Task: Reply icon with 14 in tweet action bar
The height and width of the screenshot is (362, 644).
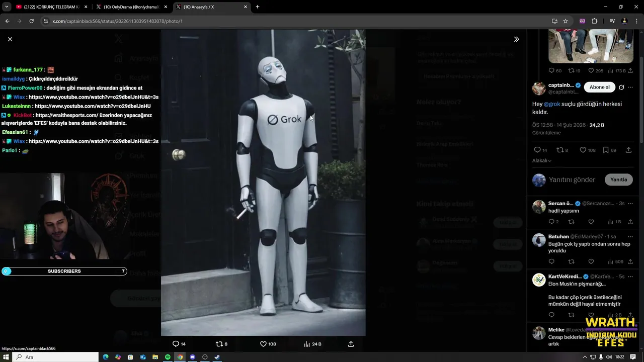Action: 541,150
